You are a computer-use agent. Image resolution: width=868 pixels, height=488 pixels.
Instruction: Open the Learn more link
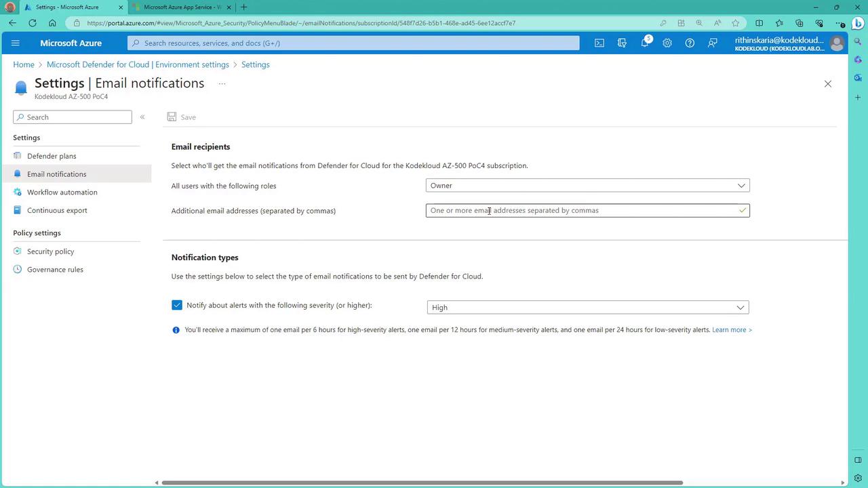point(732,330)
